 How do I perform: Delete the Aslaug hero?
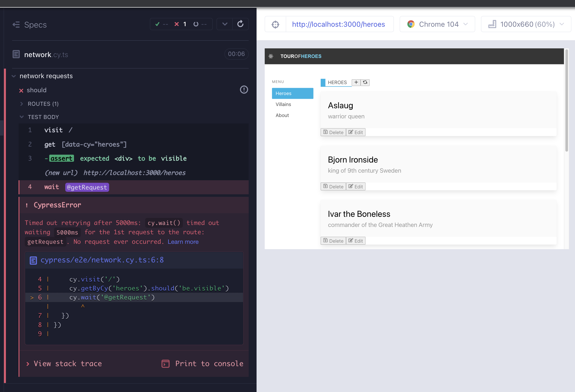pyautogui.click(x=333, y=132)
